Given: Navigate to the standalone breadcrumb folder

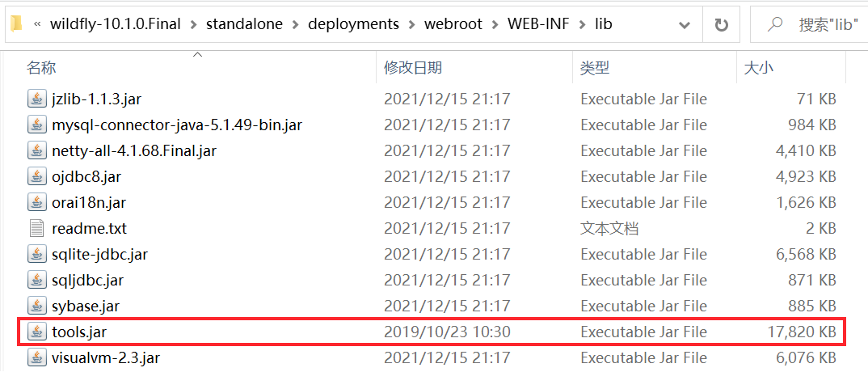Looking at the screenshot, I should (x=244, y=24).
